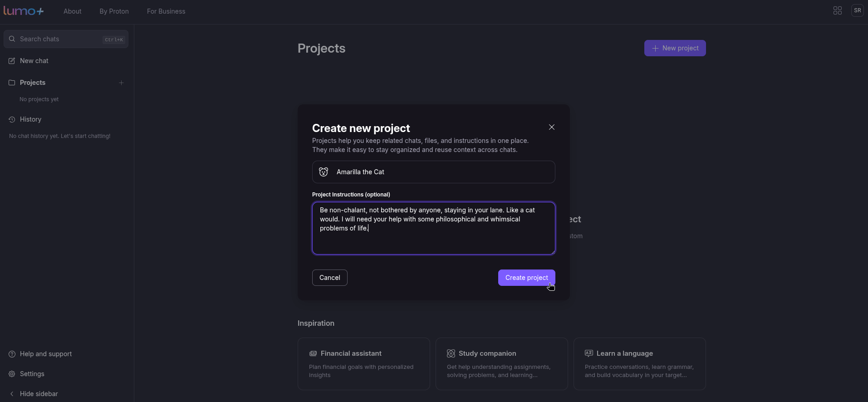Open the SR user account avatar
The height and width of the screenshot is (402, 868).
point(857,10)
